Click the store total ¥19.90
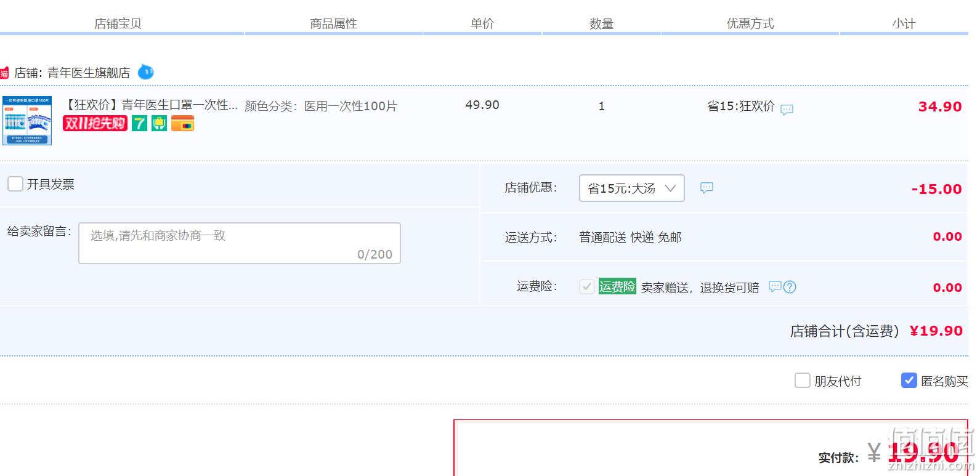 click(x=936, y=331)
